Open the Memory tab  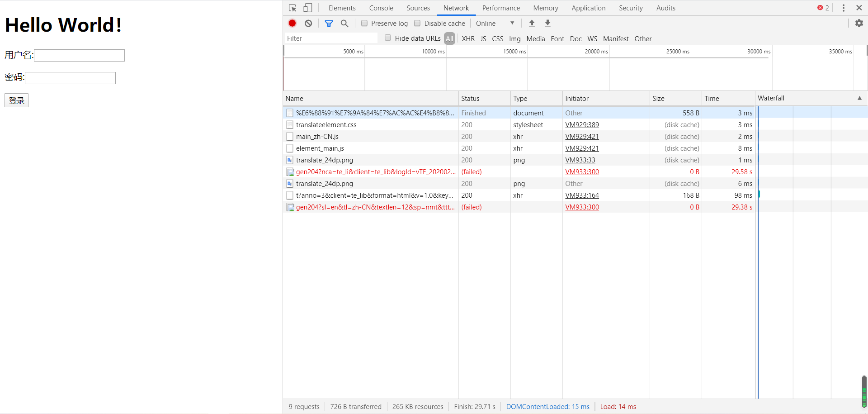546,8
